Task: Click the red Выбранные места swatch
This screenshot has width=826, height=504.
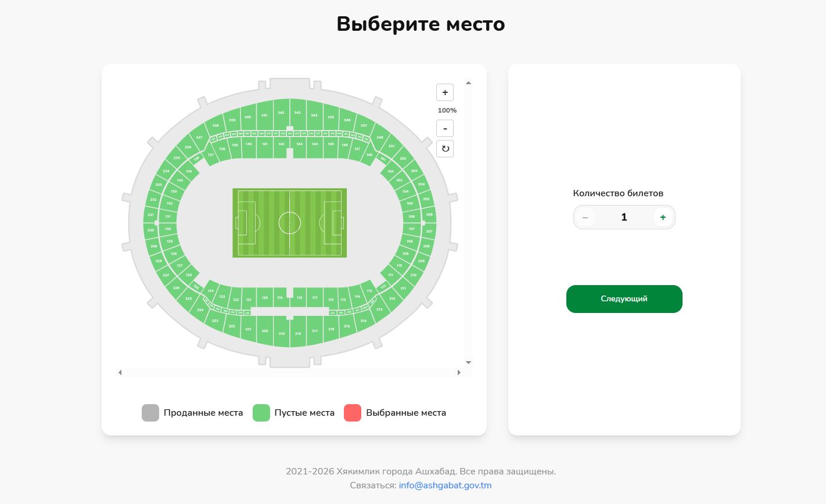Action: (353, 413)
